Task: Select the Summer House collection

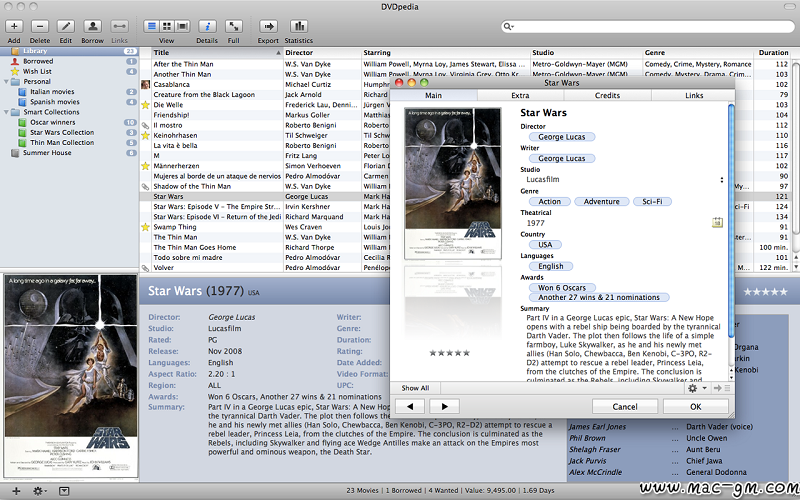Action: 69,153
